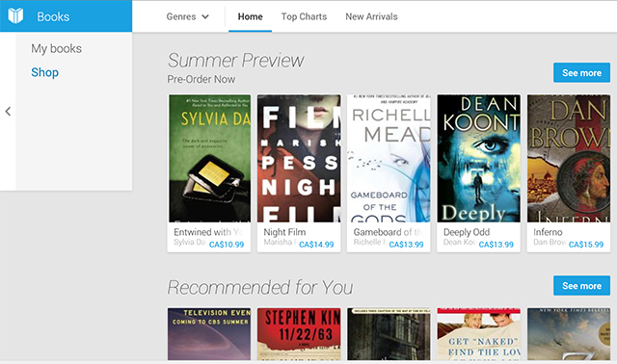The image size is (617, 364).
Task: Switch to the Home tab
Action: point(251,16)
